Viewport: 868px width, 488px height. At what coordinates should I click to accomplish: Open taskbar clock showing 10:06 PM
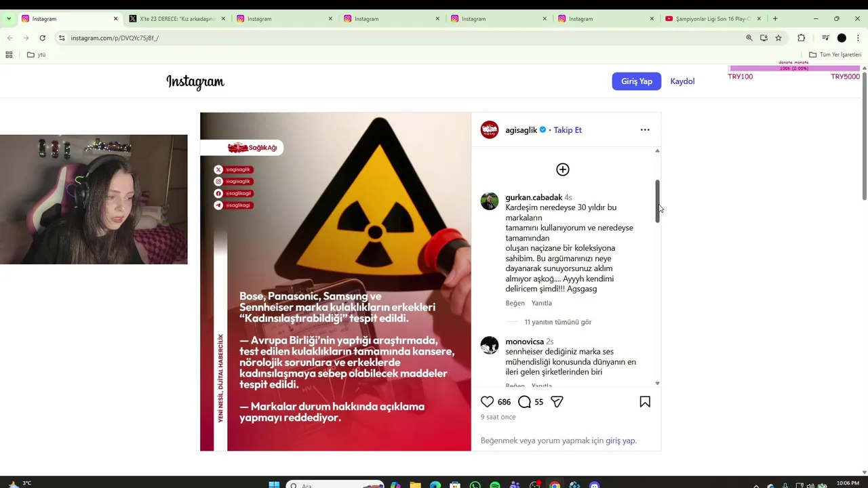(x=848, y=483)
